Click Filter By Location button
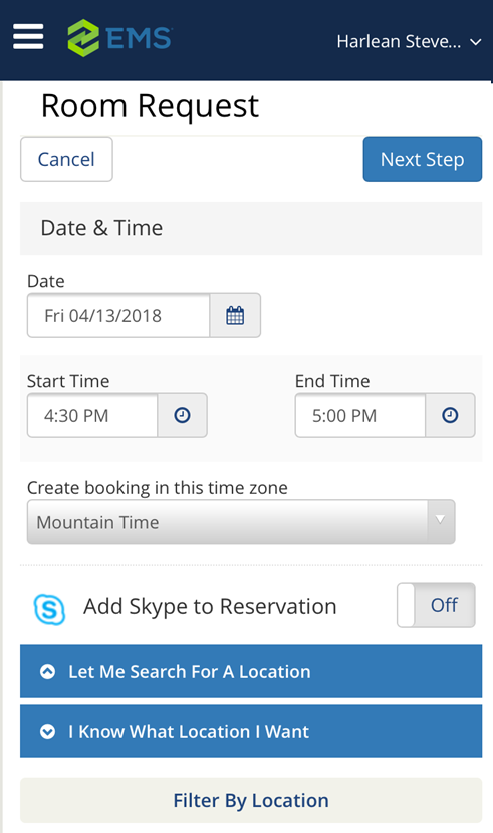Screen dimensions: 493x833 (251, 800)
